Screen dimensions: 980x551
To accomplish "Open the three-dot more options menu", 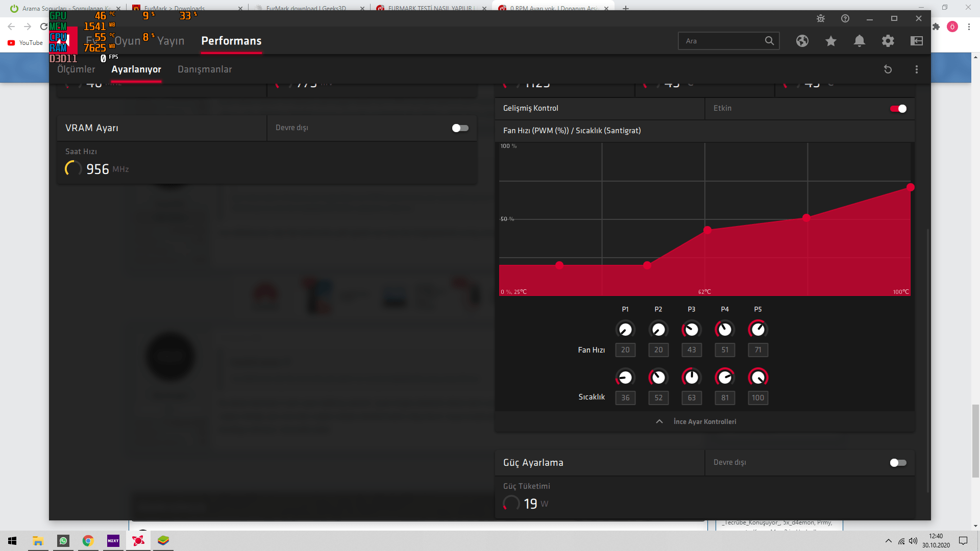I will click(917, 69).
